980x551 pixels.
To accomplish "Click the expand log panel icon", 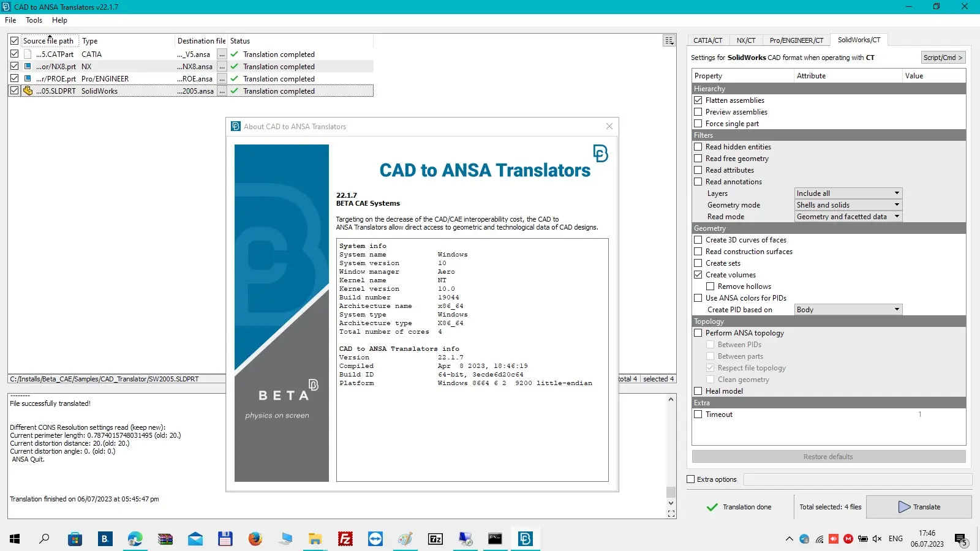I will [x=671, y=514].
